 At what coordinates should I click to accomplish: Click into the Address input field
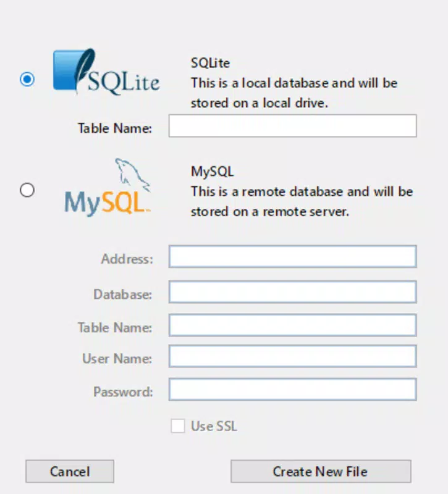tap(292, 256)
